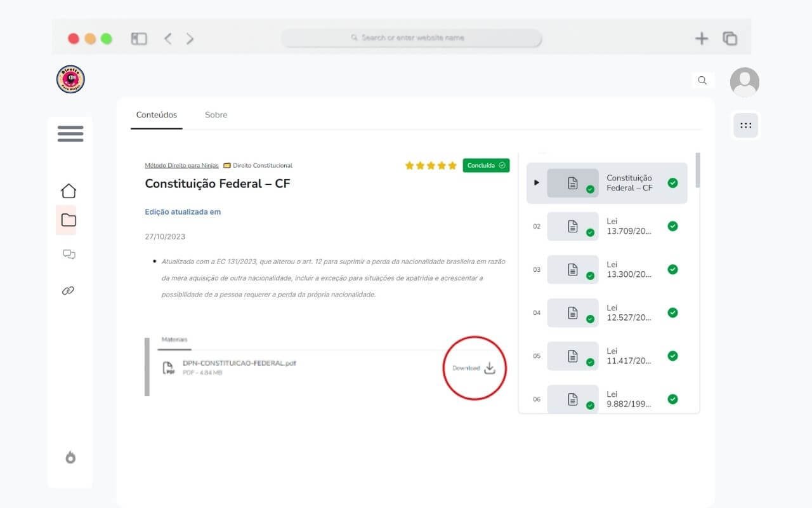
Task: Toggle the Concluída completion button
Action: pyautogui.click(x=486, y=165)
